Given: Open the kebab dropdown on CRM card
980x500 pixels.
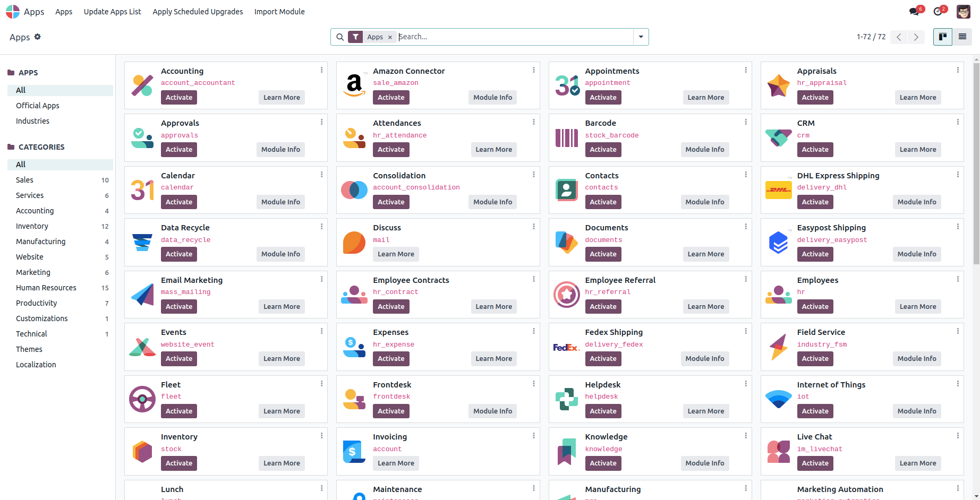Looking at the screenshot, I should pyautogui.click(x=958, y=122).
